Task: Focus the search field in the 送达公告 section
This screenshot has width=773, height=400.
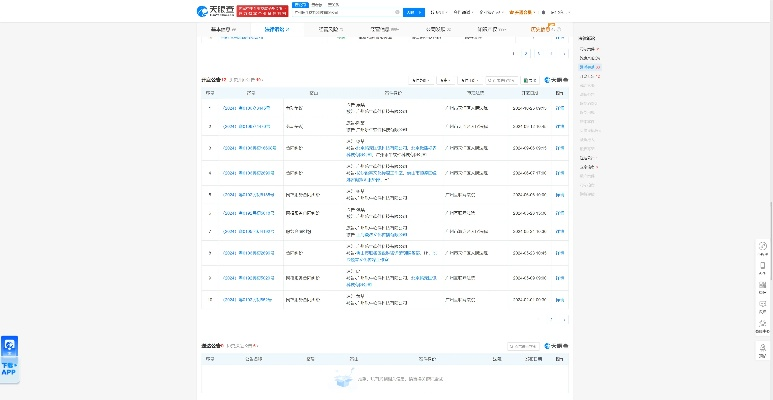Action: pos(524,346)
